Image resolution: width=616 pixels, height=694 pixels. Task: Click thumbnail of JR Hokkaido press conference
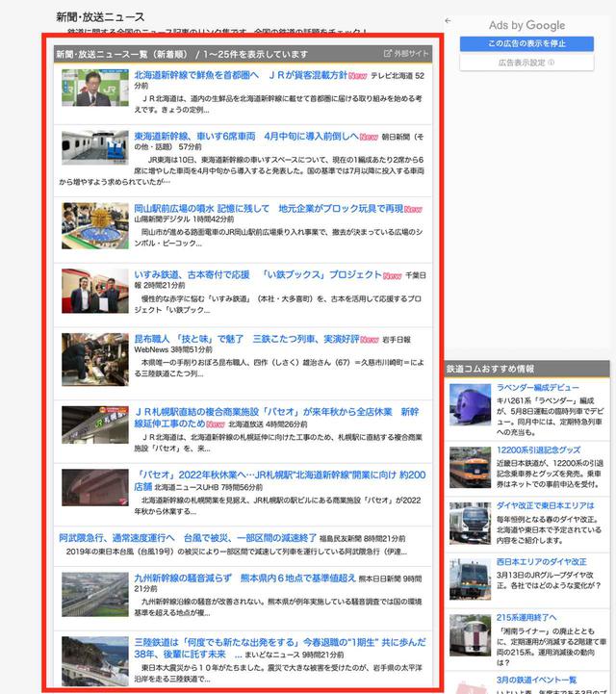(95, 88)
